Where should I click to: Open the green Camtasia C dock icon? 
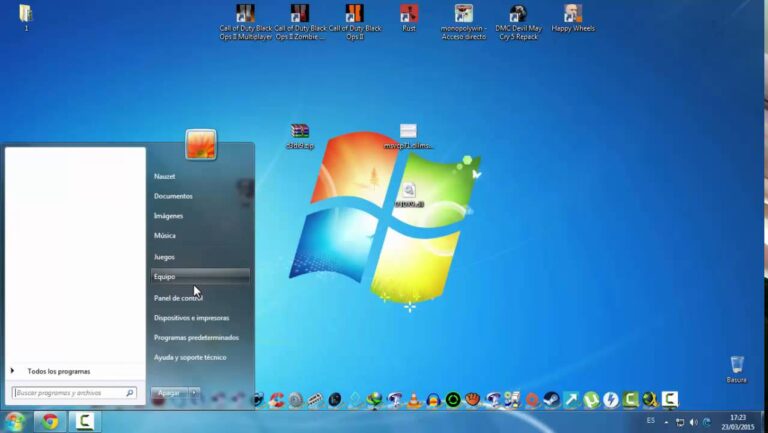630,400
